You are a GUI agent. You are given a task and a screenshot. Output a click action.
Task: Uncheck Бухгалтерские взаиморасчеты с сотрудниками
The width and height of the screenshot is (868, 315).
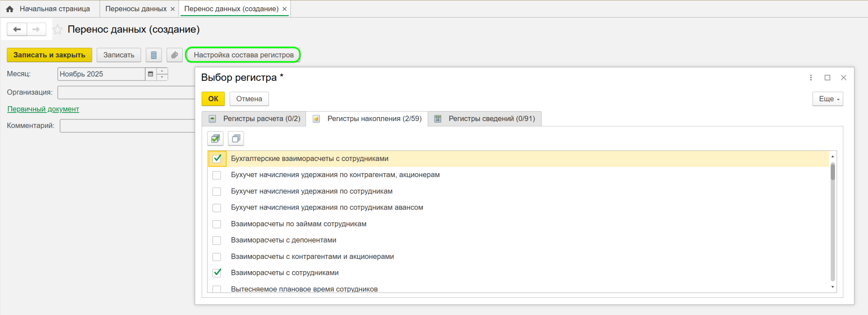click(x=217, y=159)
